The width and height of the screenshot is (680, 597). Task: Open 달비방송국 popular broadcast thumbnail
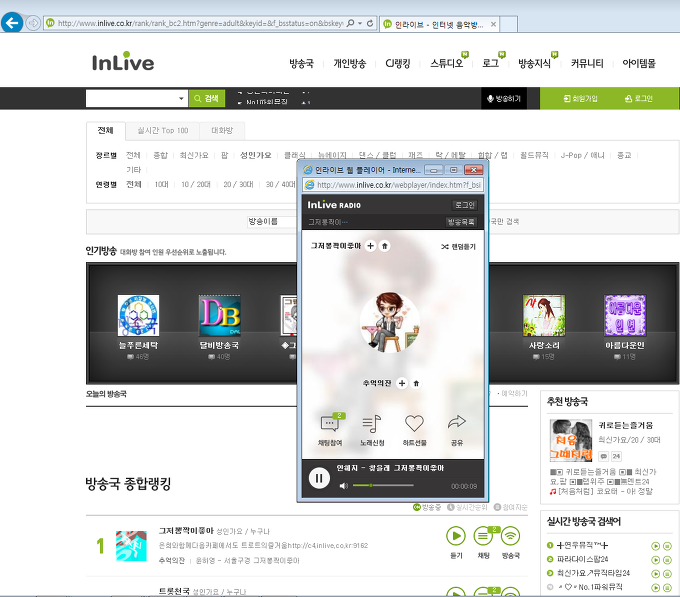[x=219, y=316]
